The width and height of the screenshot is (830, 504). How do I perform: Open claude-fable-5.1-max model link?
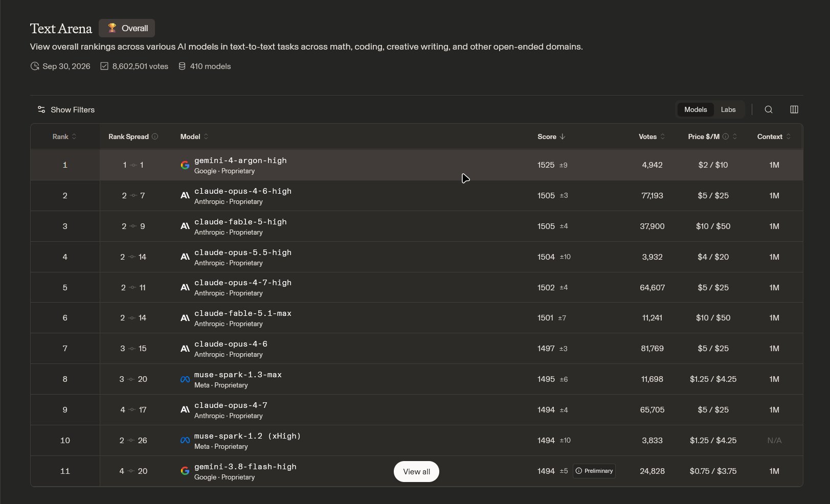click(243, 313)
